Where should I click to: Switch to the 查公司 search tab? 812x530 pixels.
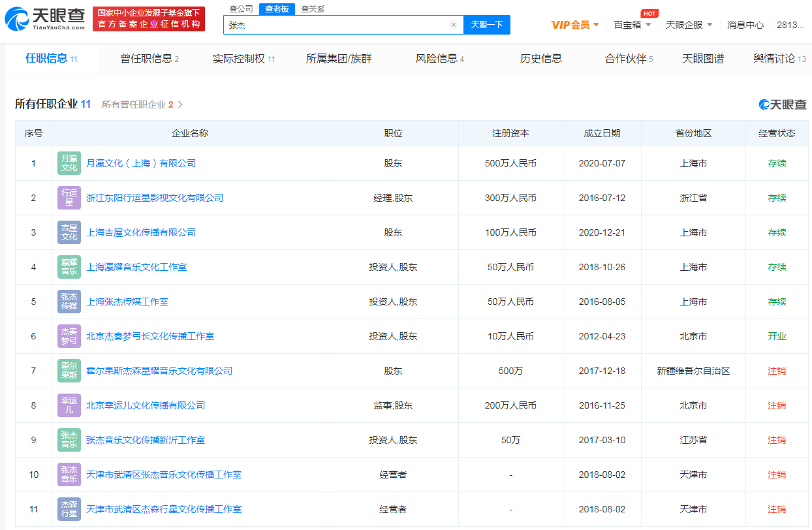[241, 8]
